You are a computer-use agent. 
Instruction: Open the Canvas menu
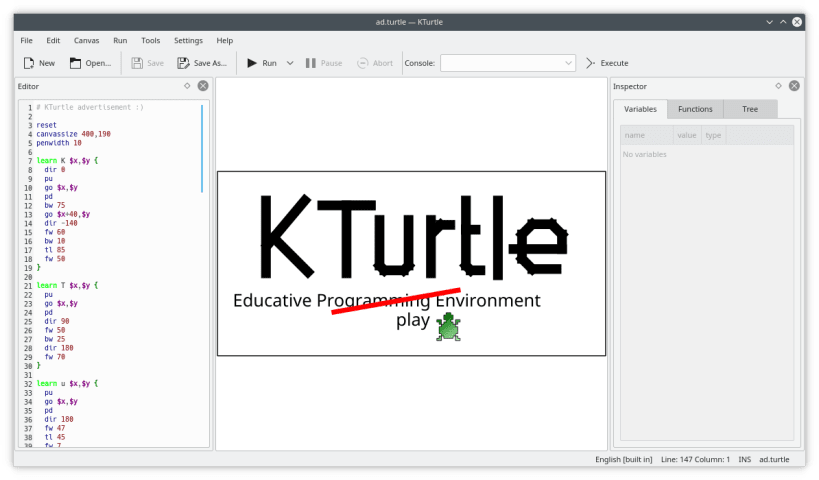pos(86,41)
